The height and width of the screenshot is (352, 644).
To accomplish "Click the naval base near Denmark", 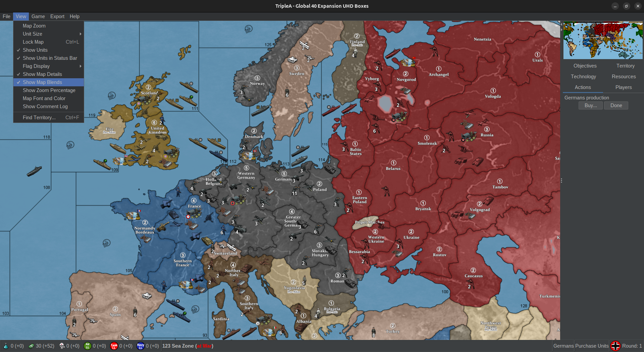I will click(x=248, y=156).
